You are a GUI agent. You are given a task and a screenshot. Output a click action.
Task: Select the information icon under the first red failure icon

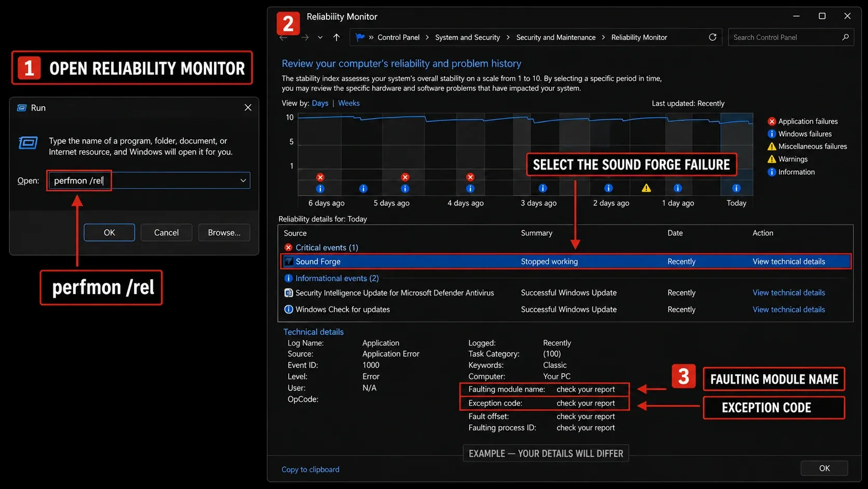coord(320,189)
